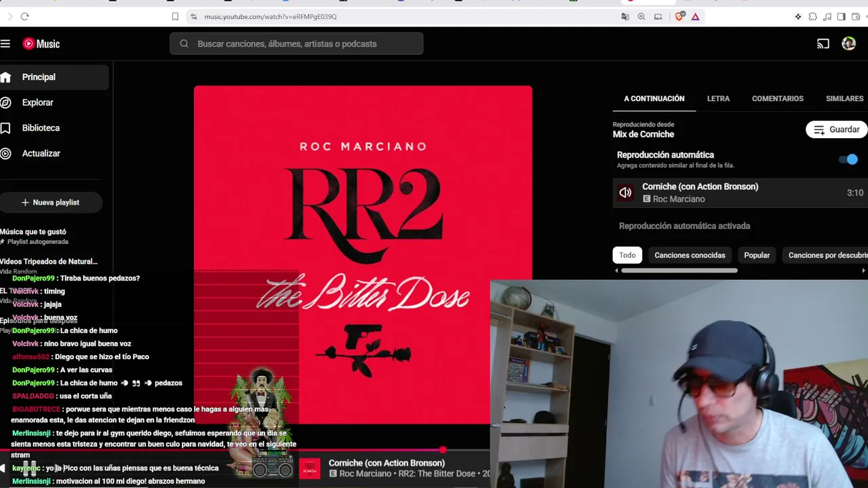Create a playlist with Nueva playlist
Viewport: 868px width, 488px height.
point(51,202)
